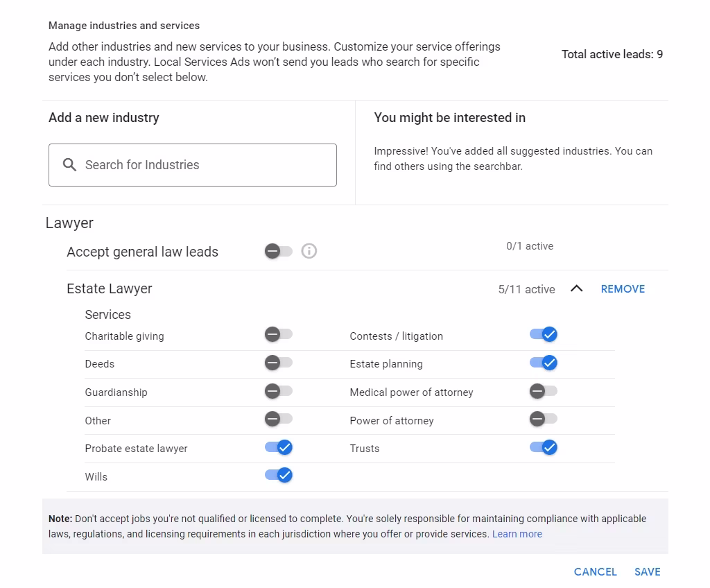Screen dimensions: 710x588
Task: Turn on Guardianship toggle
Action: click(x=279, y=391)
